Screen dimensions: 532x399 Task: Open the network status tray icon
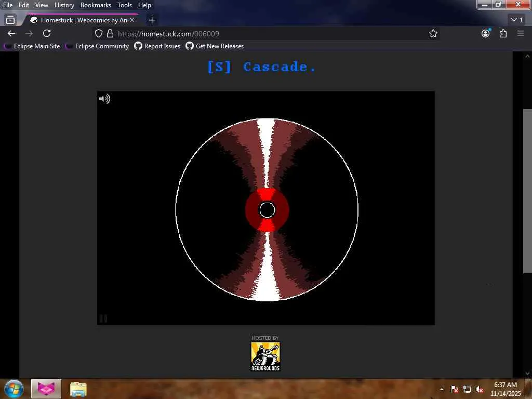click(x=467, y=389)
